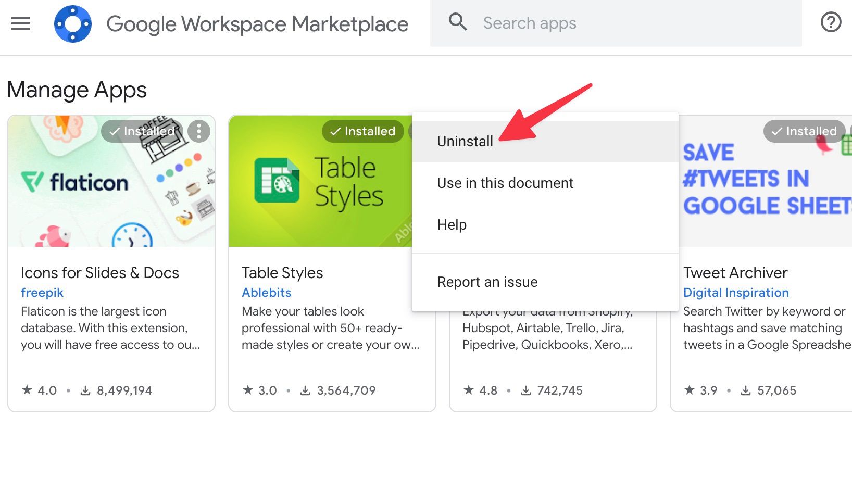This screenshot has width=852, height=504.
Task: Open the hamburger navigation menu
Action: pos(20,23)
